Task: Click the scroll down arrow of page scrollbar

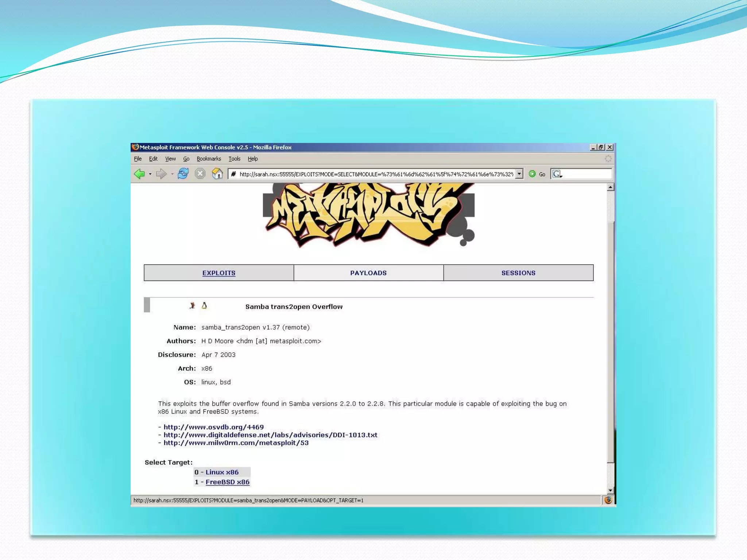Action: point(610,490)
